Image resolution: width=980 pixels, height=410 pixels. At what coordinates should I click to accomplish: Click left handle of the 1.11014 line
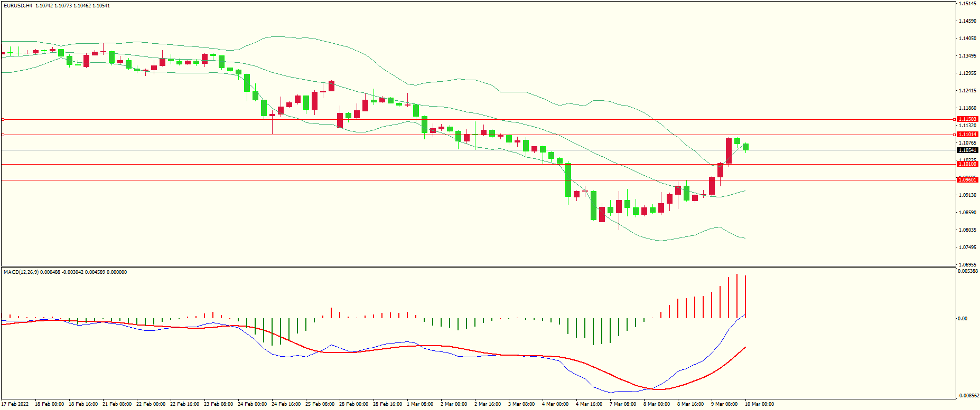3,135
